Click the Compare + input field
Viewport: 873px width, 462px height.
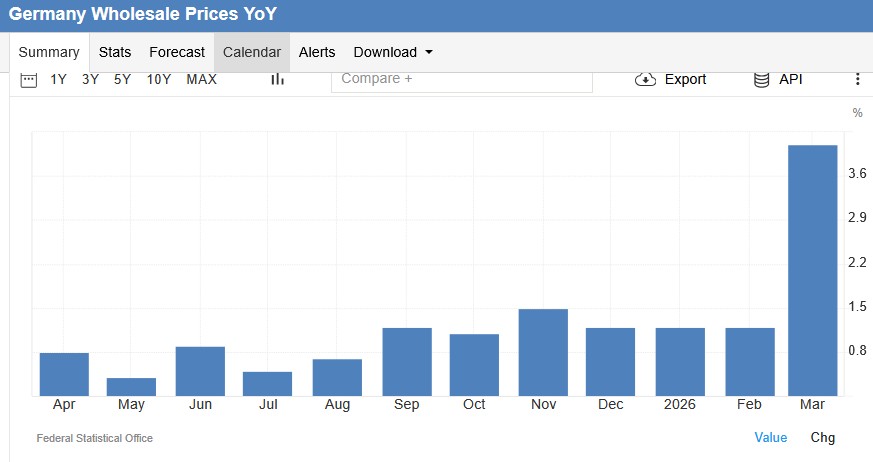tap(462, 81)
